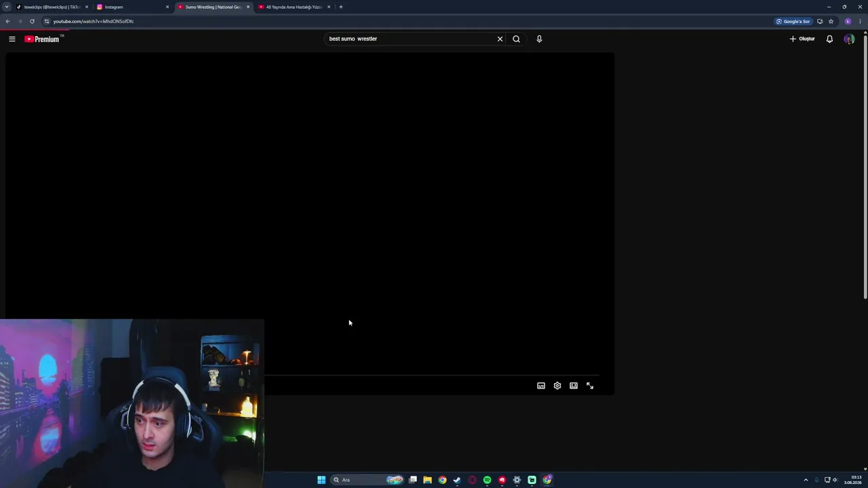
Task: Switch player to theater mode
Action: tap(574, 386)
